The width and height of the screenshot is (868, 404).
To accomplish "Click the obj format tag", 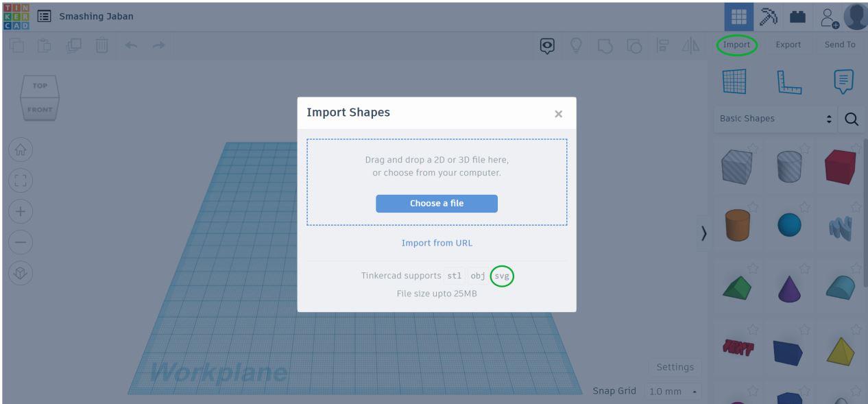I will (479, 276).
